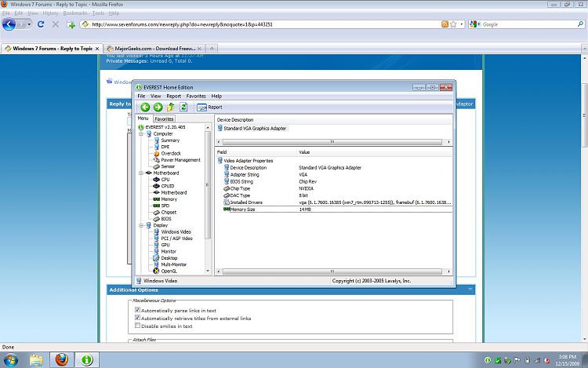Open Windows Explorer from taskbar

point(36,360)
